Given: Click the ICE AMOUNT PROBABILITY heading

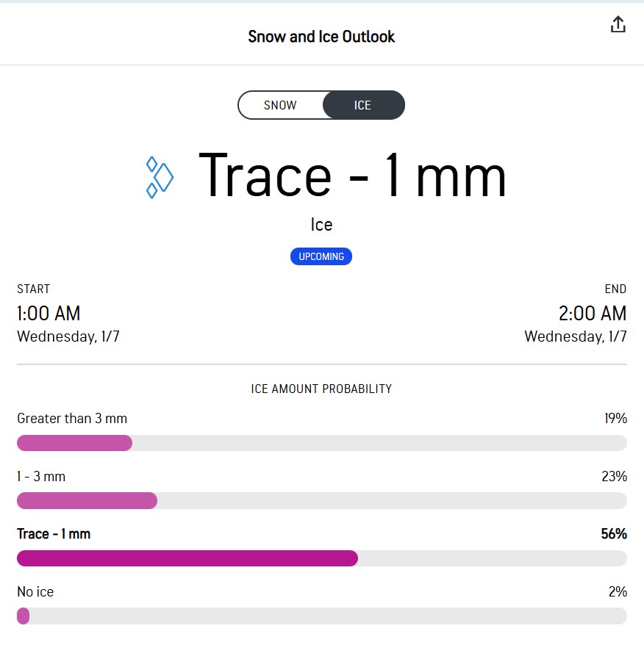Looking at the screenshot, I should pos(321,389).
